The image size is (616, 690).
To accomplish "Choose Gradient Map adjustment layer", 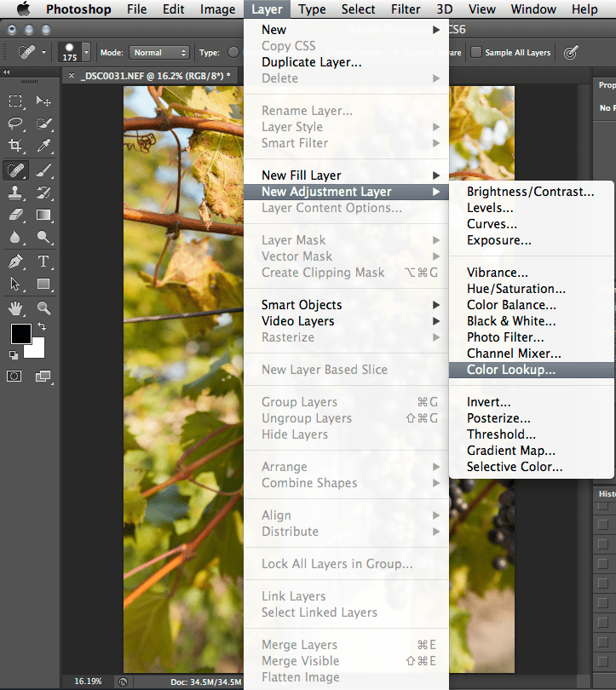I will (x=532, y=450).
